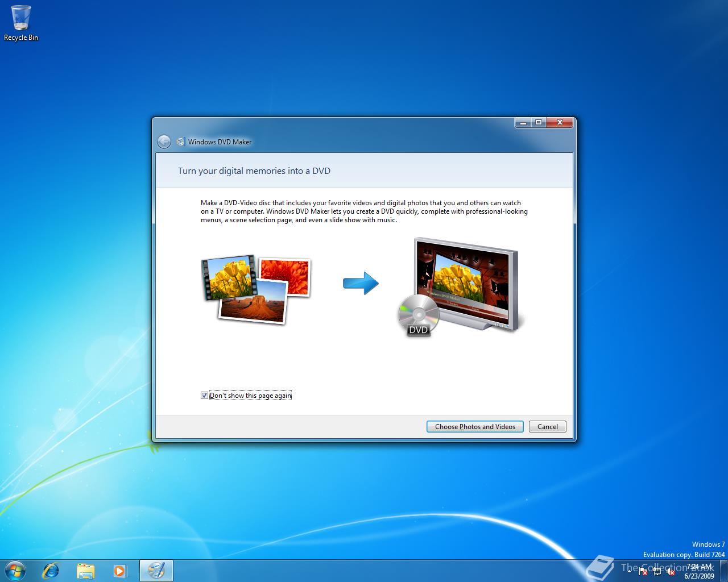The width and height of the screenshot is (728, 582).
Task: Minimize the Windows DVD Maker window
Action: (x=523, y=122)
